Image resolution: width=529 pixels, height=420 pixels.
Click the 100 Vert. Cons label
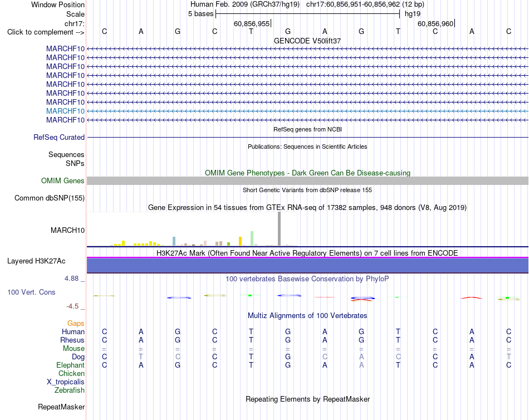point(31,292)
